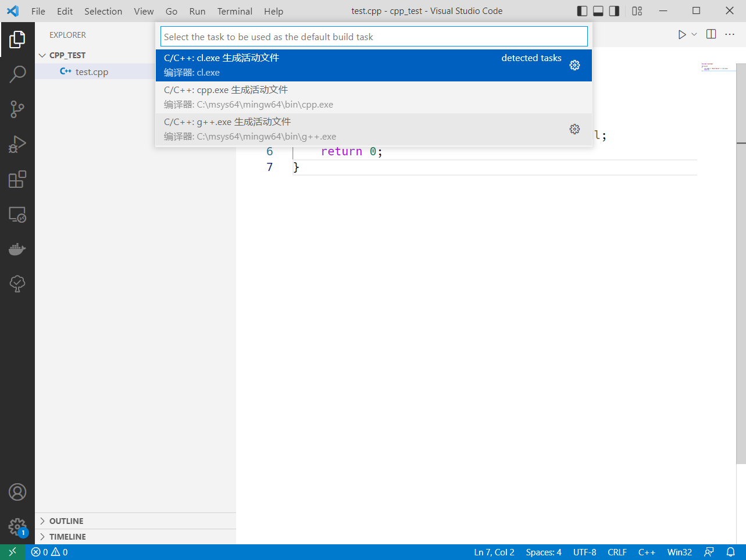The width and height of the screenshot is (746, 560).
Task: Toggle the bottom panel visibility
Action: coord(598,11)
